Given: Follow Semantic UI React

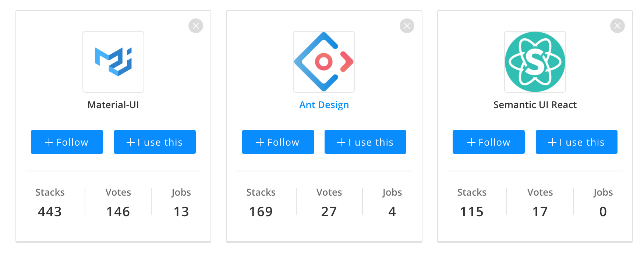Looking at the screenshot, I should (x=488, y=142).
